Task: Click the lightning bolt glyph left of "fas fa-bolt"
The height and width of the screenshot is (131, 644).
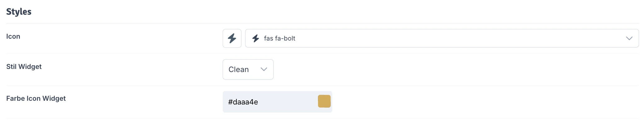Action: click(256, 38)
